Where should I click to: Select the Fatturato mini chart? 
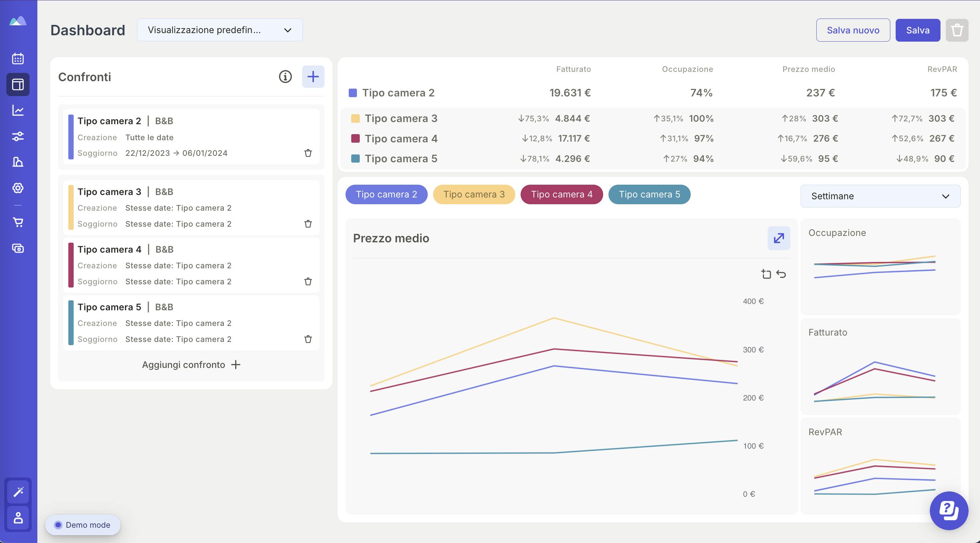tap(880, 366)
